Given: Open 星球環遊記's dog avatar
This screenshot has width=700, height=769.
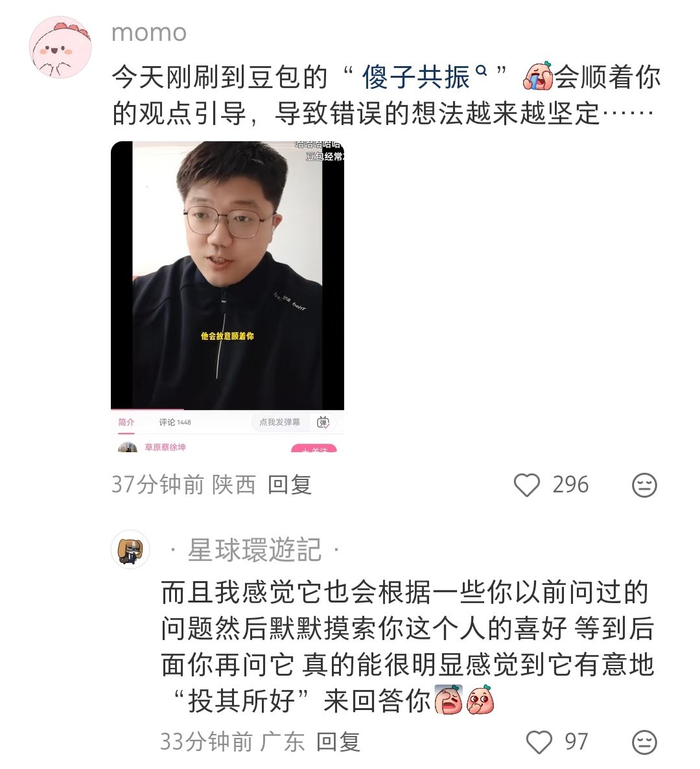Looking at the screenshot, I should [130, 549].
